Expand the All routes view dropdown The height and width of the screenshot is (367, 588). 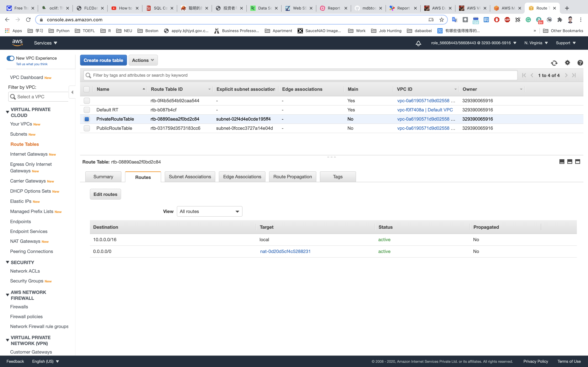point(210,211)
